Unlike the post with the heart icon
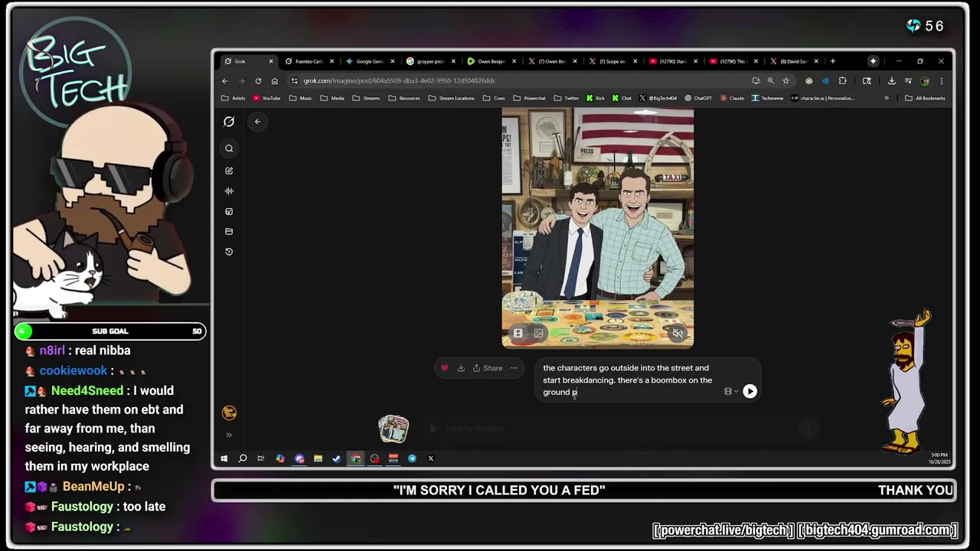Viewport: 980px width, 551px height. coord(444,368)
